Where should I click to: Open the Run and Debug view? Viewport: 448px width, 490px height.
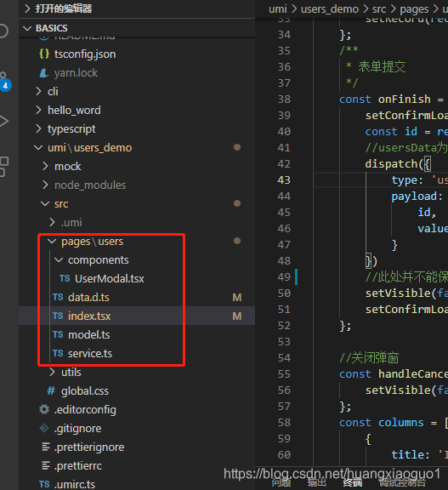pos(3,121)
